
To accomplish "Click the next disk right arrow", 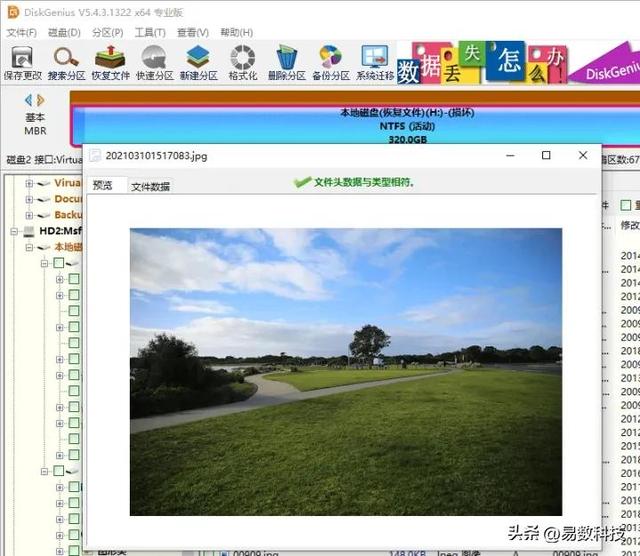I will (x=41, y=100).
